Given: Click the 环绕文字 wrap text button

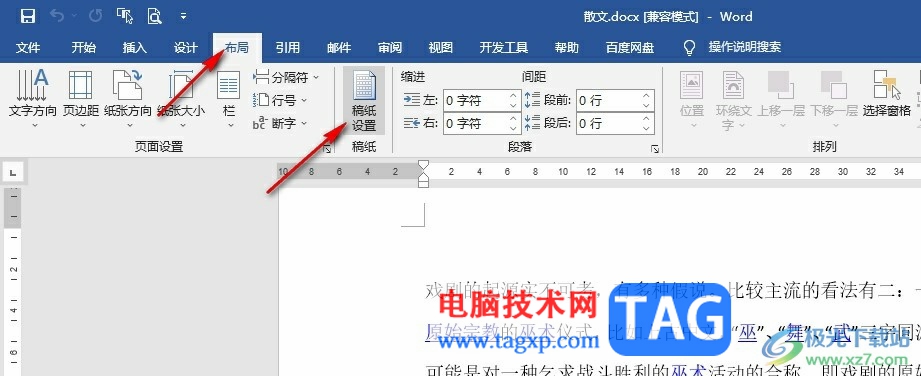Looking at the screenshot, I should click(x=733, y=99).
